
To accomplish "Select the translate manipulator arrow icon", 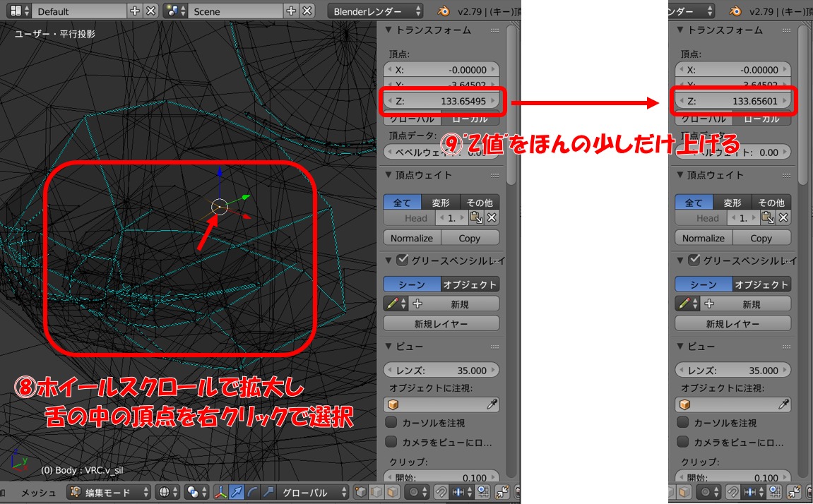I will tap(236, 492).
